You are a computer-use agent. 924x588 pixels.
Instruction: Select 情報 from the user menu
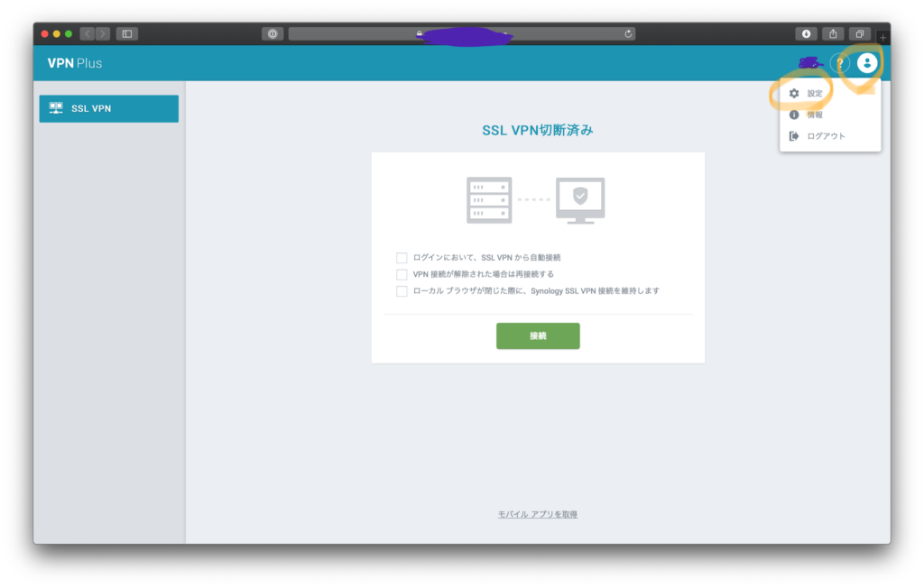(814, 115)
